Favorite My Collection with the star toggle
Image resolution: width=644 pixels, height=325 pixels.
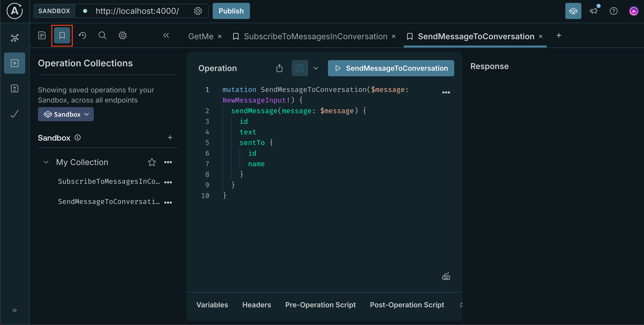(x=152, y=162)
